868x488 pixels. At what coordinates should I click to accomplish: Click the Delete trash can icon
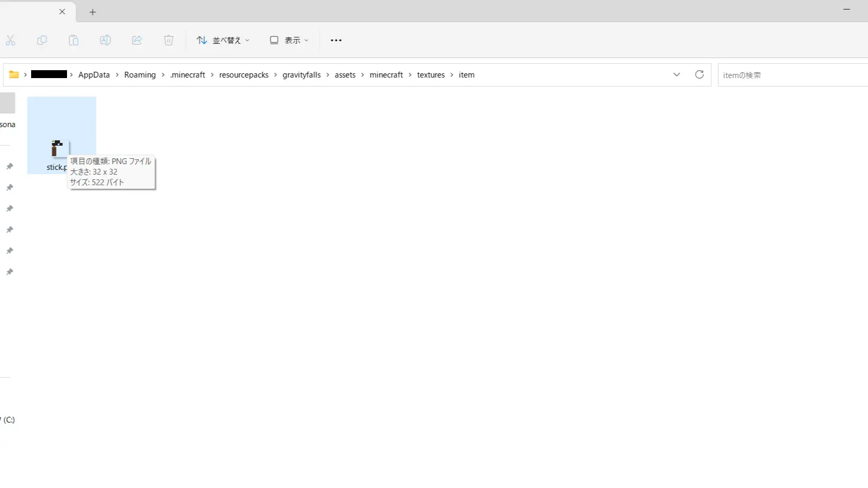coord(169,40)
